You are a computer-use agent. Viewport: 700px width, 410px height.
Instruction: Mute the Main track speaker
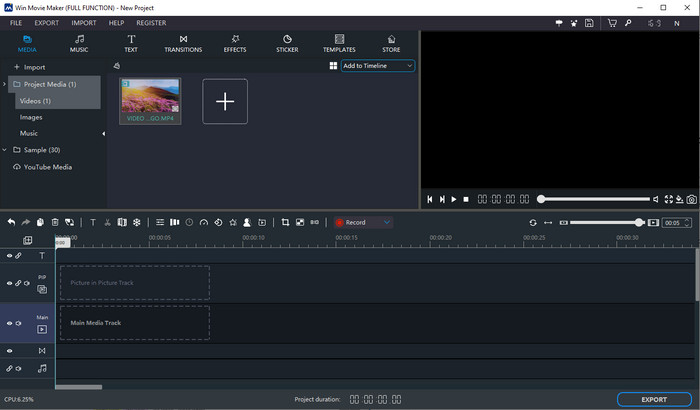pos(18,323)
